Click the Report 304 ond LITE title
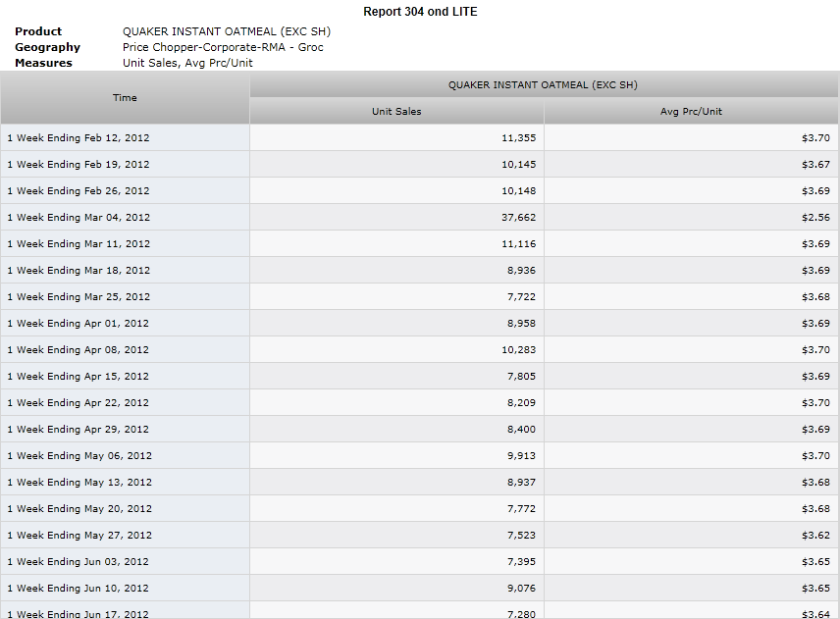Image resolution: width=840 pixels, height=619 pixels. click(420, 12)
